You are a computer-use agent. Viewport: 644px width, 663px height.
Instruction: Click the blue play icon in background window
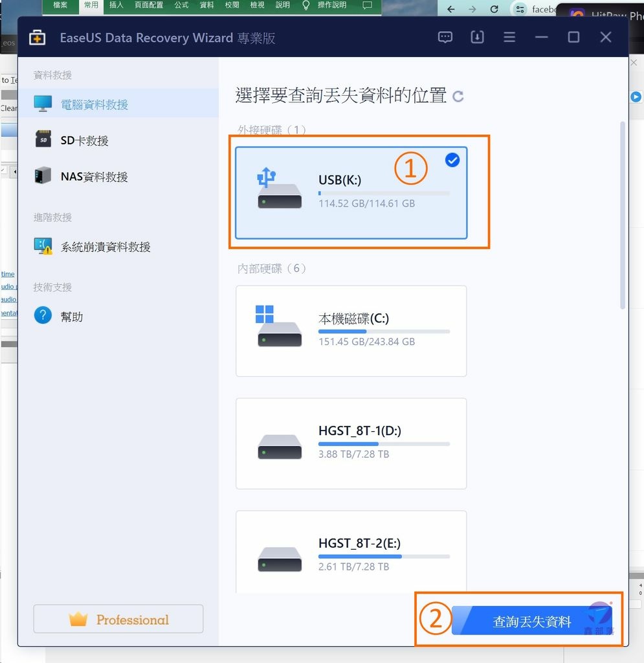click(x=636, y=97)
